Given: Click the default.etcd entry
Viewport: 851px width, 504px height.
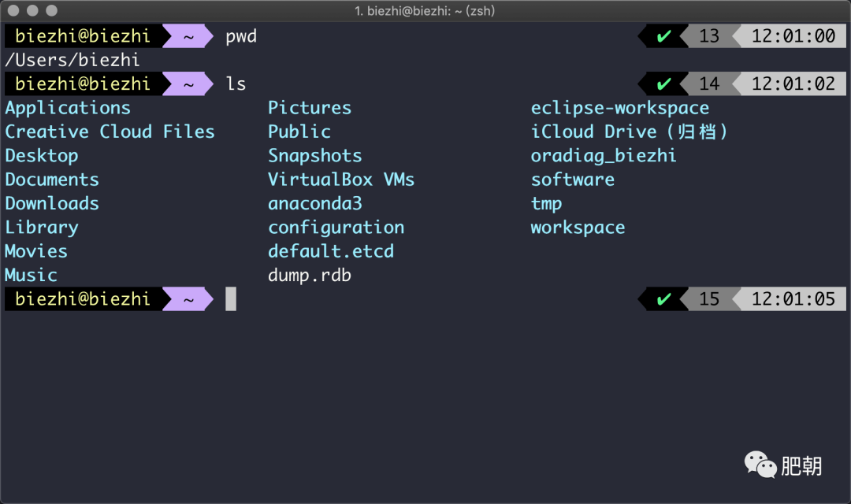Looking at the screenshot, I should pyautogui.click(x=330, y=251).
